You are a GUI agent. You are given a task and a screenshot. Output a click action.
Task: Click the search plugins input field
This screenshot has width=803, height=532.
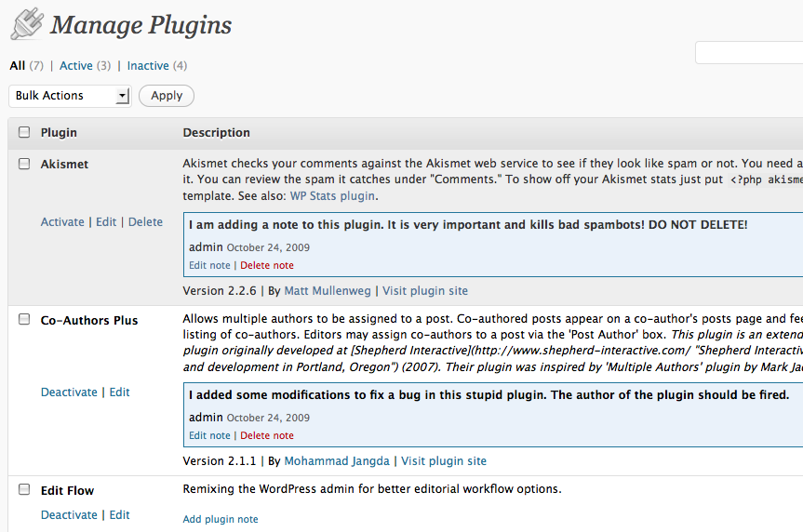pyautogui.click(x=749, y=53)
